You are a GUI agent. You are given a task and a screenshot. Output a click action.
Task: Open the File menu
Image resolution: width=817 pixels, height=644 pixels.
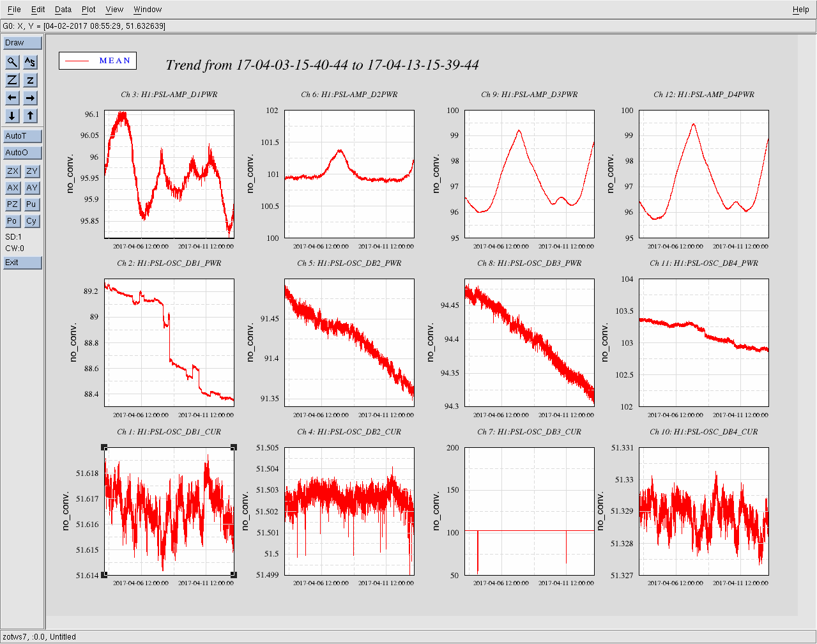click(x=14, y=10)
